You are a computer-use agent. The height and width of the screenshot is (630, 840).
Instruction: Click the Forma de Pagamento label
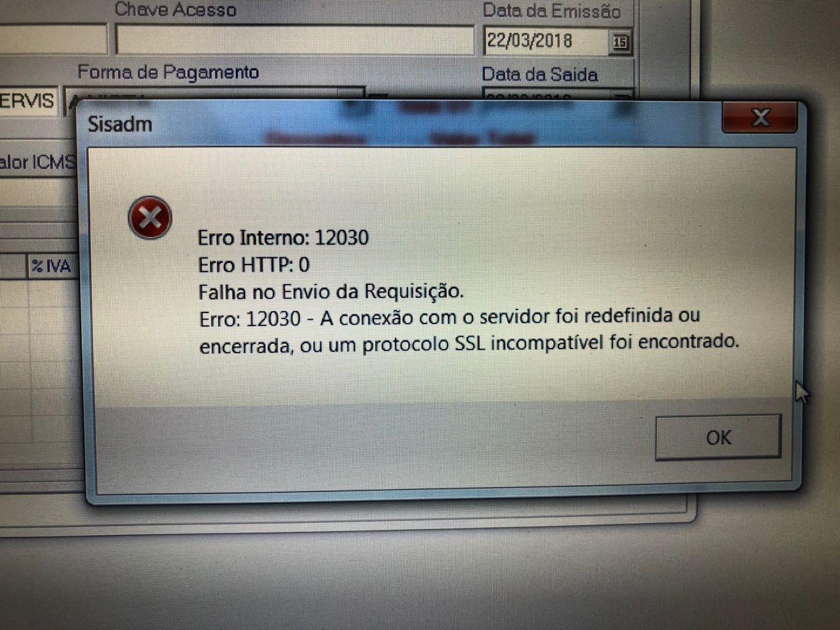(x=168, y=72)
